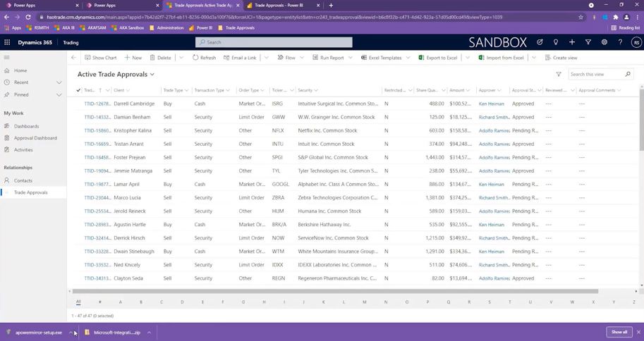The image size is (644, 341).
Task: Expand the Run Report dropdown
Action: click(351, 58)
